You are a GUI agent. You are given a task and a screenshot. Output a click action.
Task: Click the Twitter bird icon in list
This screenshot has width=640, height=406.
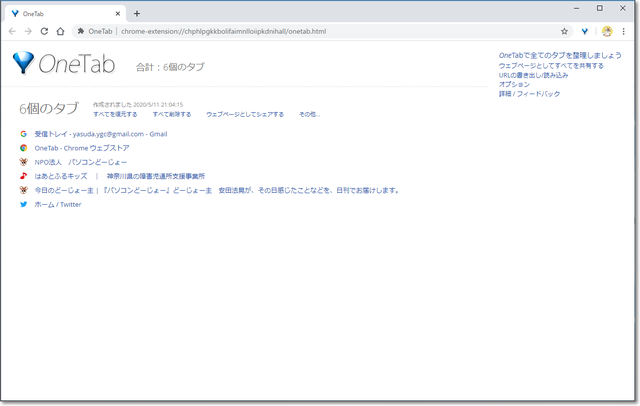point(23,204)
